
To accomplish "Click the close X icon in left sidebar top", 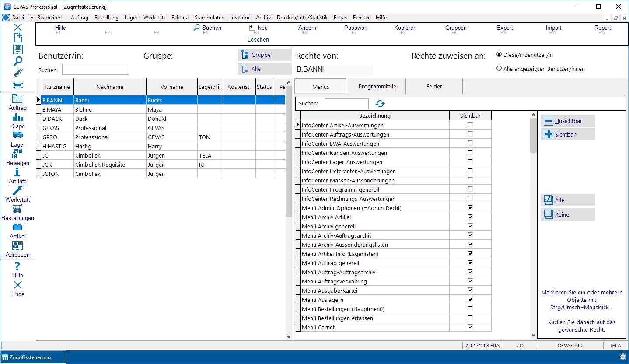I will click(17, 27).
